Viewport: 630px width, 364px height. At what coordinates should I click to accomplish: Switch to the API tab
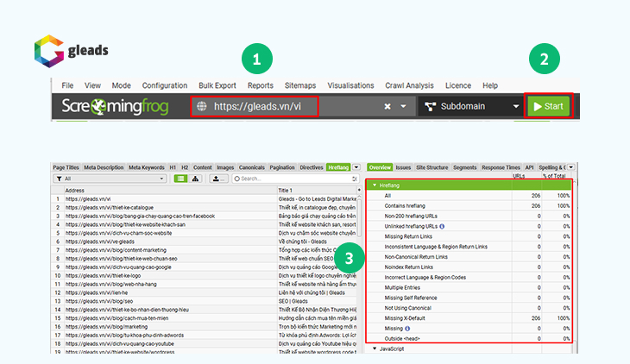pyautogui.click(x=530, y=167)
